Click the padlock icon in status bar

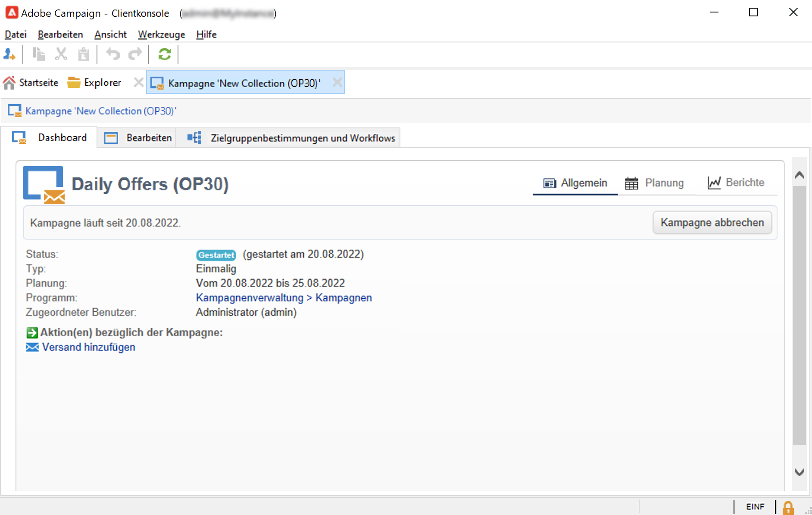tap(788, 507)
